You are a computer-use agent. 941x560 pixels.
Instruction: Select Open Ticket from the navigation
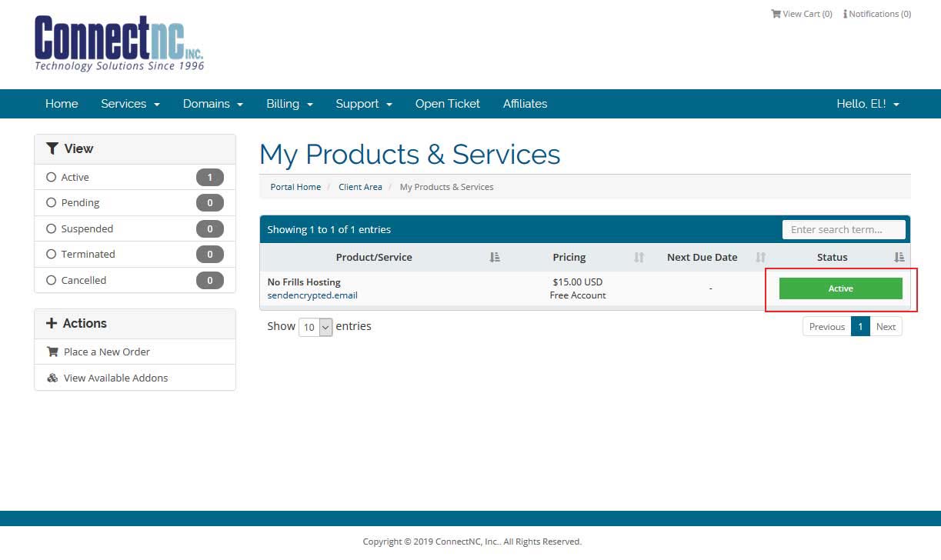click(x=447, y=104)
